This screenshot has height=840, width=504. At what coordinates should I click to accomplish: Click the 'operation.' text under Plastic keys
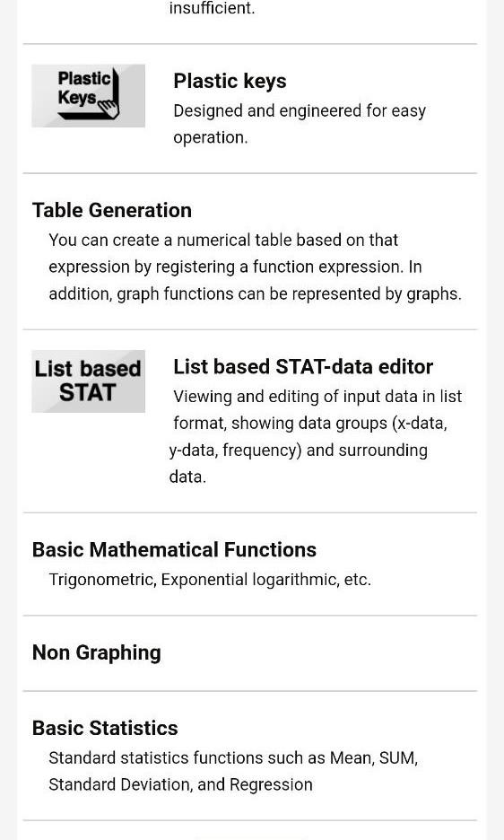(211, 137)
